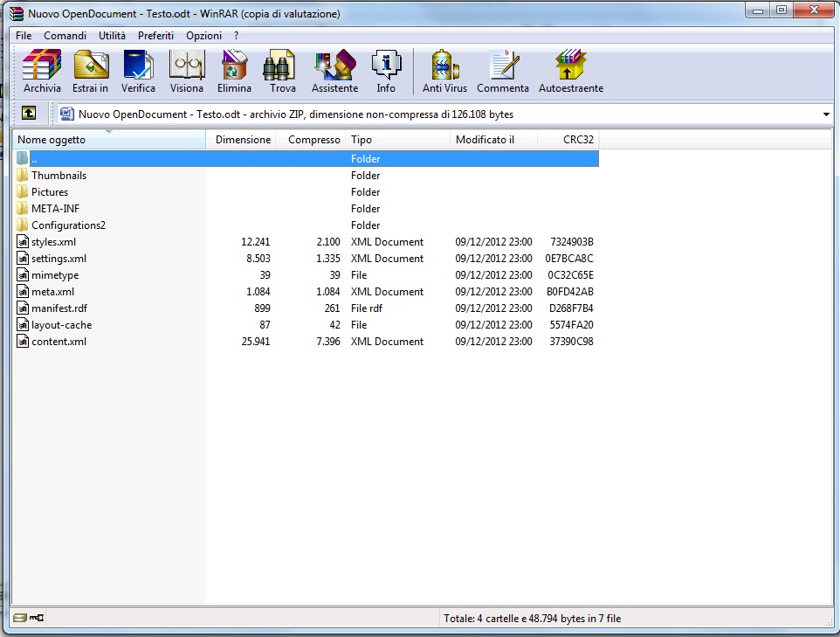Click status bar total files text

coord(532,619)
